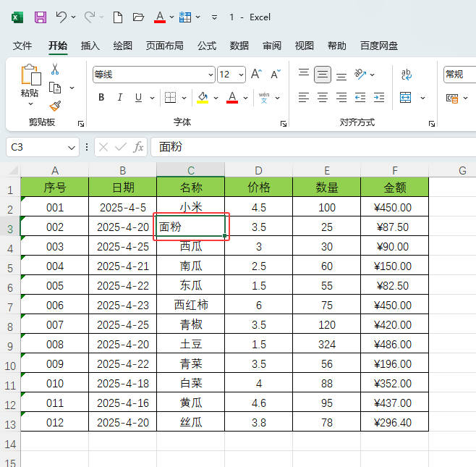Click the Select All corner triangle
476x467 pixels.
[13, 170]
